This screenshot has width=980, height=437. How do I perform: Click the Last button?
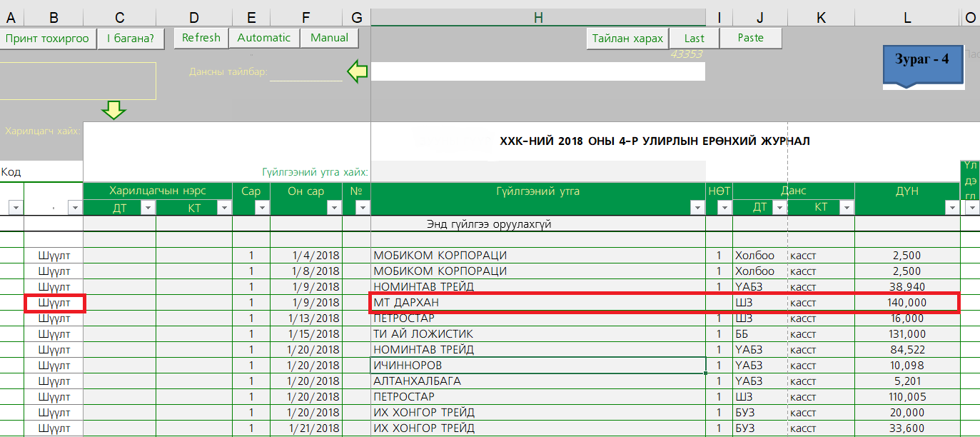pyautogui.click(x=694, y=39)
